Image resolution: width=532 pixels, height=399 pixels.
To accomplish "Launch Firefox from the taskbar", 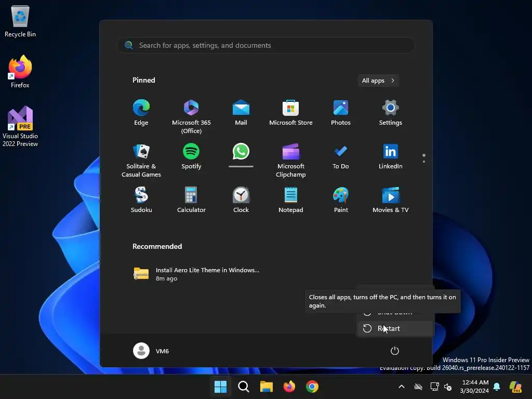I will pos(289,387).
